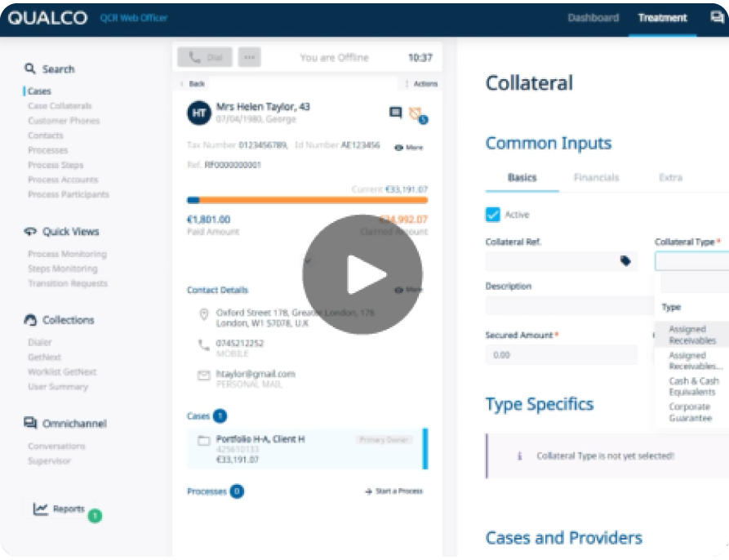Click the orange muted-notification icon on customer card
Viewport: 729px width, 560px height.
(x=416, y=113)
